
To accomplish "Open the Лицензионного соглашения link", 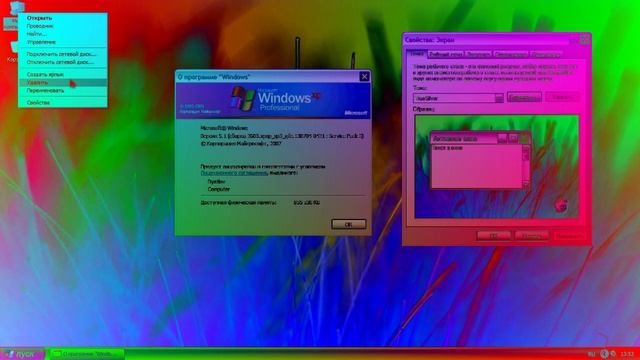I will (233, 173).
